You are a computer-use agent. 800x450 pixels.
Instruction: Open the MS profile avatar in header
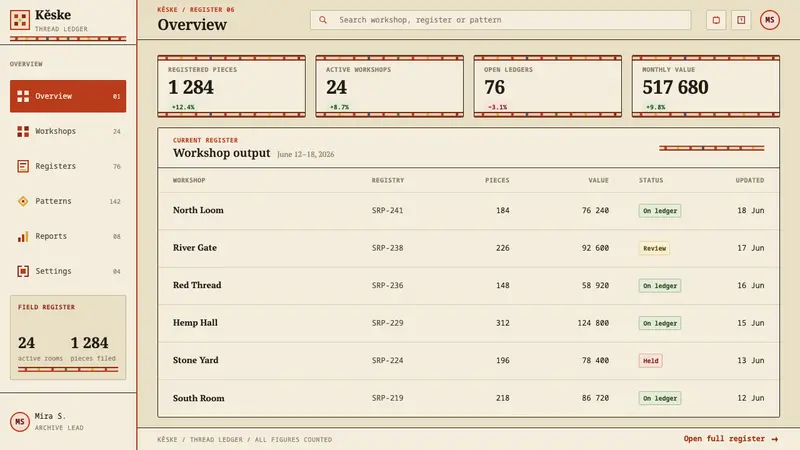pyautogui.click(x=769, y=20)
